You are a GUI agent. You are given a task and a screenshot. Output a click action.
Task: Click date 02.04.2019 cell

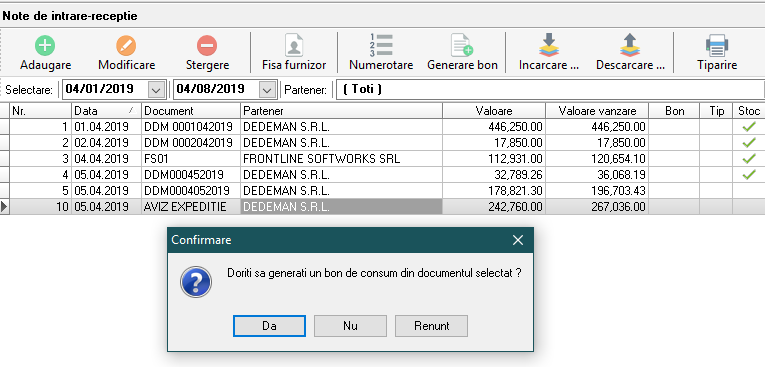[x=106, y=143]
